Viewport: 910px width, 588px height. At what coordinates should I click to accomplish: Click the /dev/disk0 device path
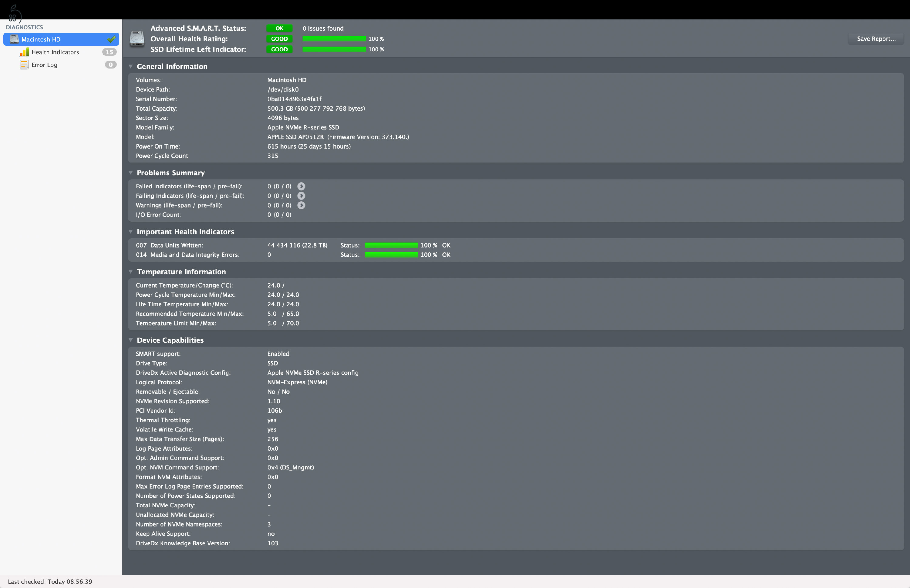click(x=283, y=89)
